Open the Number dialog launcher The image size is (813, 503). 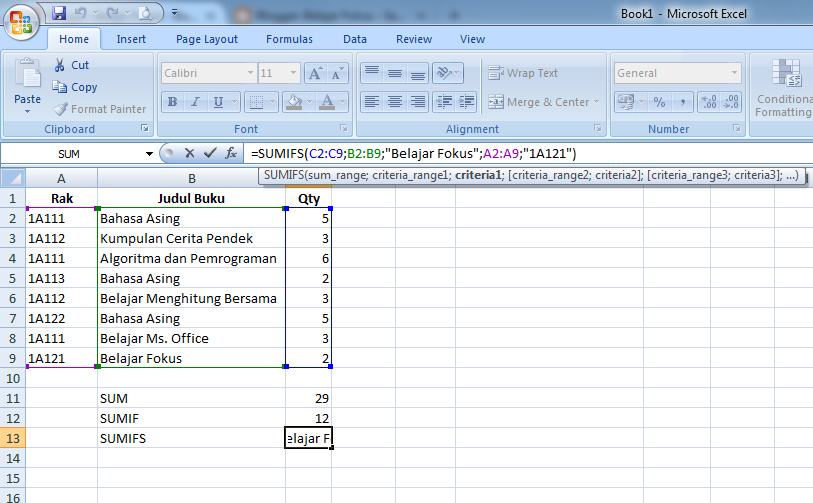tap(736, 128)
